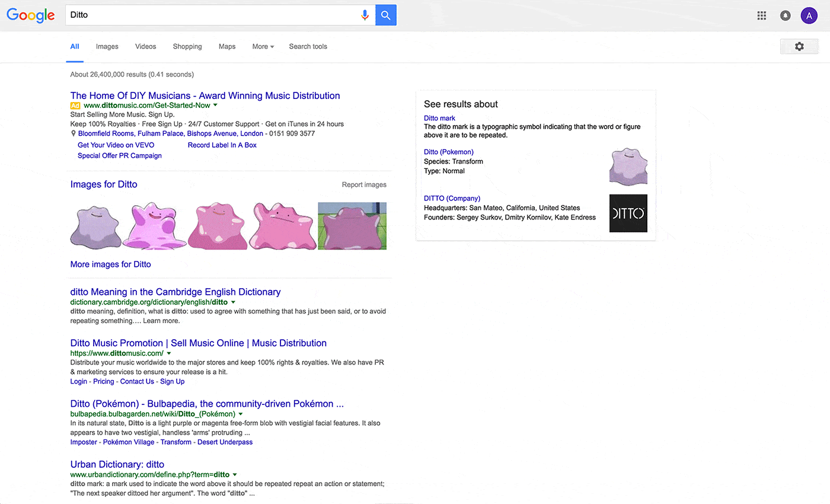The height and width of the screenshot is (504, 830).
Task: Click Report images
Action: (x=364, y=184)
